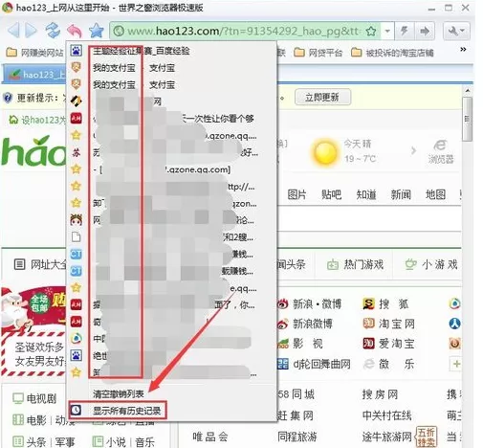Click the 贴吧 search category link
Screen dimensions: 483x448
pos(332,194)
